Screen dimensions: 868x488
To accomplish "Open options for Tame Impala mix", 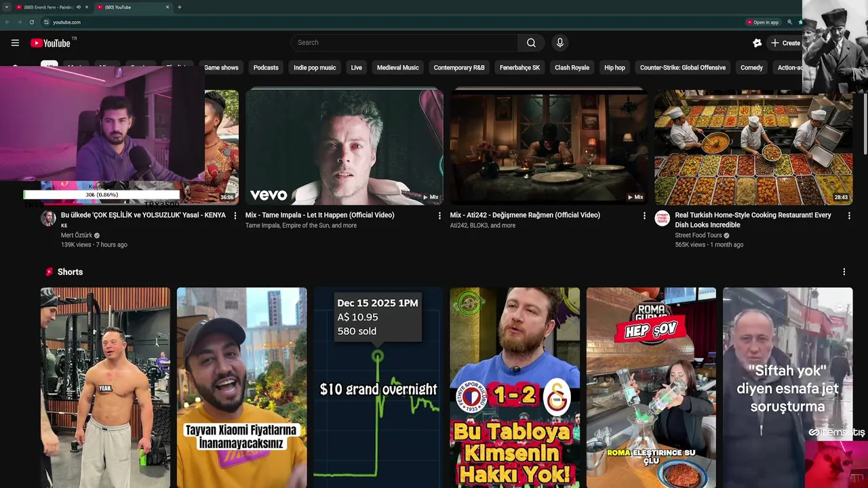I will point(439,216).
